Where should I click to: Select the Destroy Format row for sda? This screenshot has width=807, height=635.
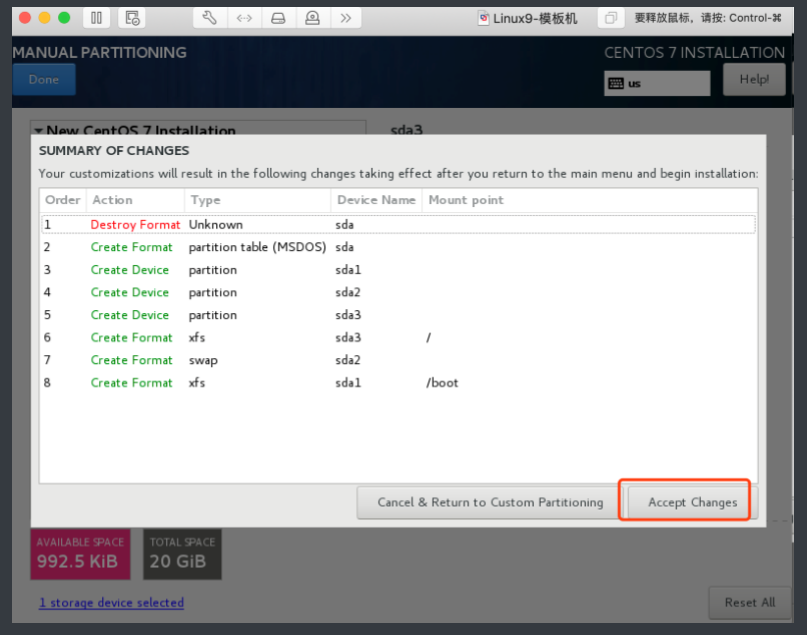pos(398,224)
